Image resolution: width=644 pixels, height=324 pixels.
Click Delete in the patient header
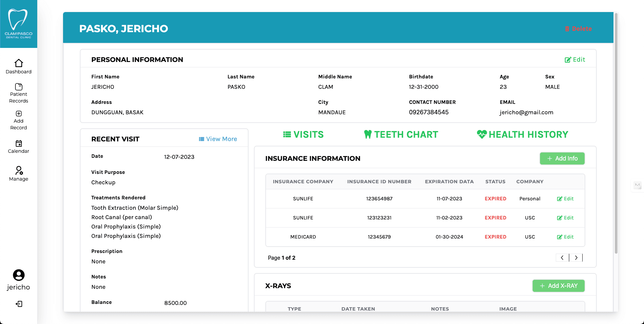(578, 28)
